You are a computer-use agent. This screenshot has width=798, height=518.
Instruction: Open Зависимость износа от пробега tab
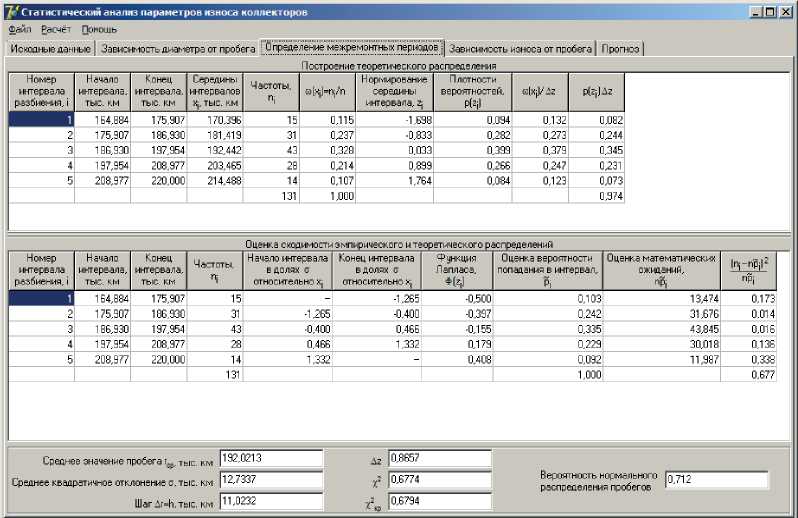[520, 49]
